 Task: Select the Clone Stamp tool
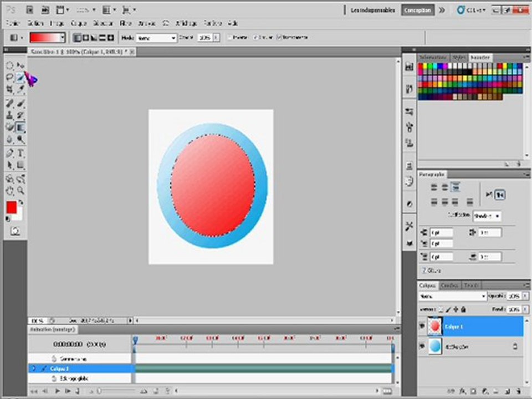pos(9,115)
